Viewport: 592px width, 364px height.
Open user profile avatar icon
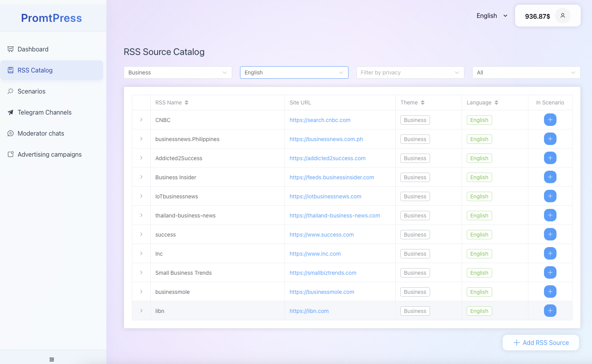pyautogui.click(x=562, y=16)
